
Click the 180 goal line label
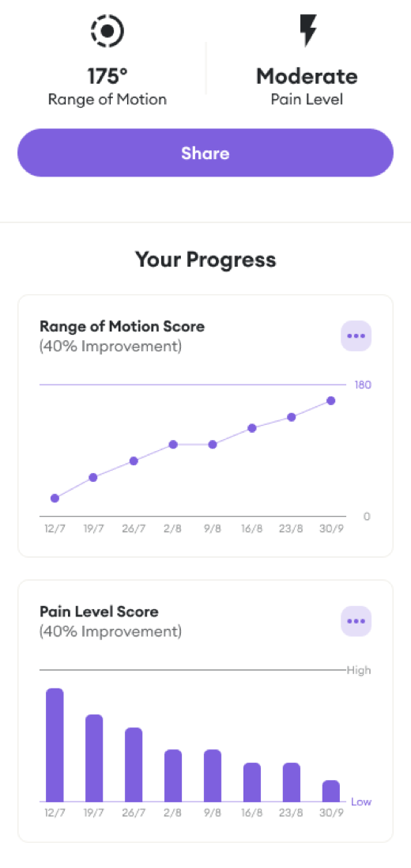tap(363, 385)
